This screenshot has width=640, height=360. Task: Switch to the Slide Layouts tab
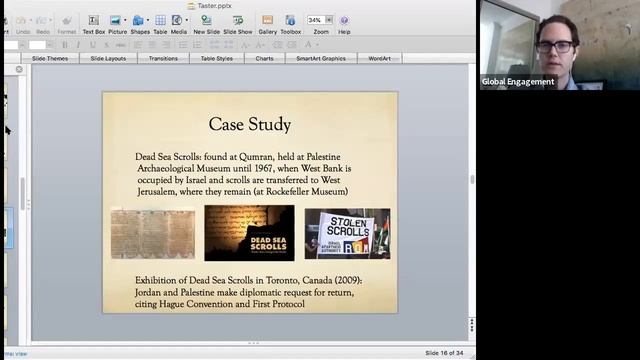click(x=108, y=59)
